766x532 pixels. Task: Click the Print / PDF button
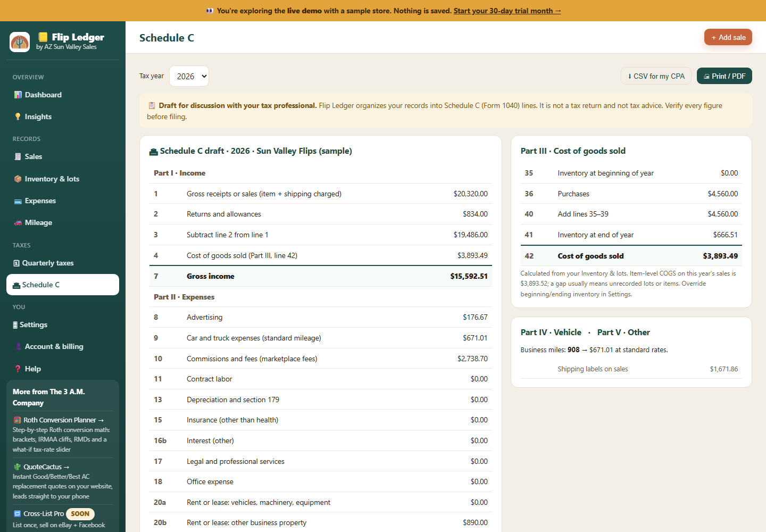point(725,76)
